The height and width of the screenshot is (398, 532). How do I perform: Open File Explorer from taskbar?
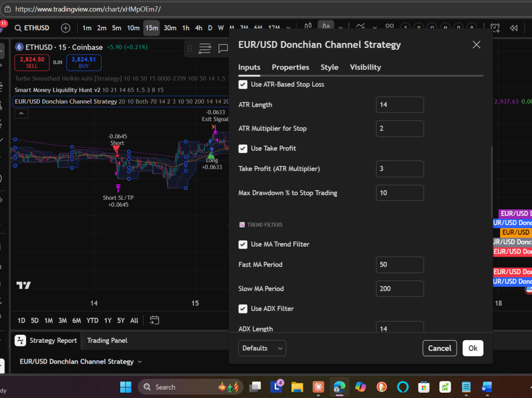click(x=297, y=387)
